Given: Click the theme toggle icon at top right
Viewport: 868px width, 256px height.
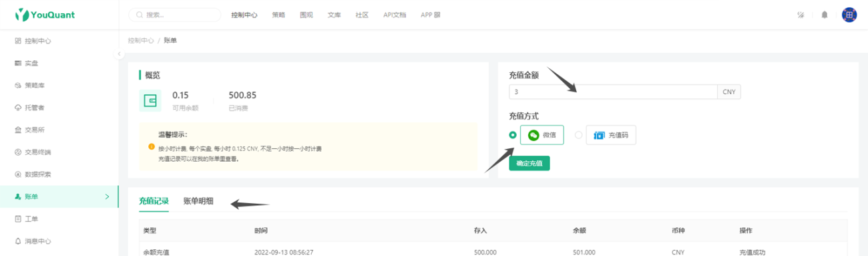Looking at the screenshot, I should [801, 15].
